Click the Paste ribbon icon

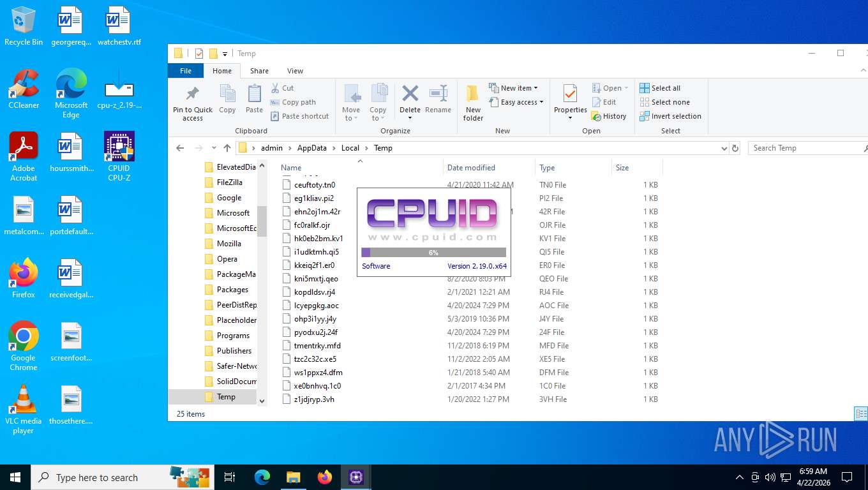(254, 94)
